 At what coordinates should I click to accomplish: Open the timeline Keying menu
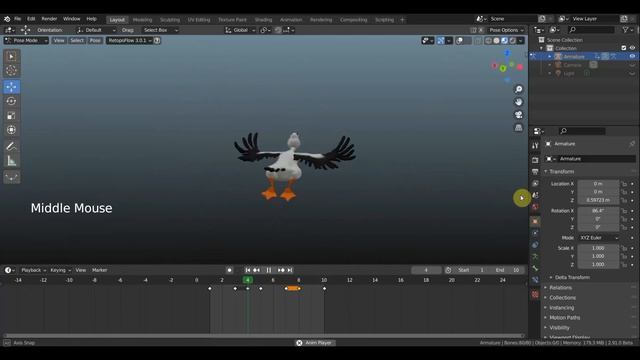(x=60, y=270)
